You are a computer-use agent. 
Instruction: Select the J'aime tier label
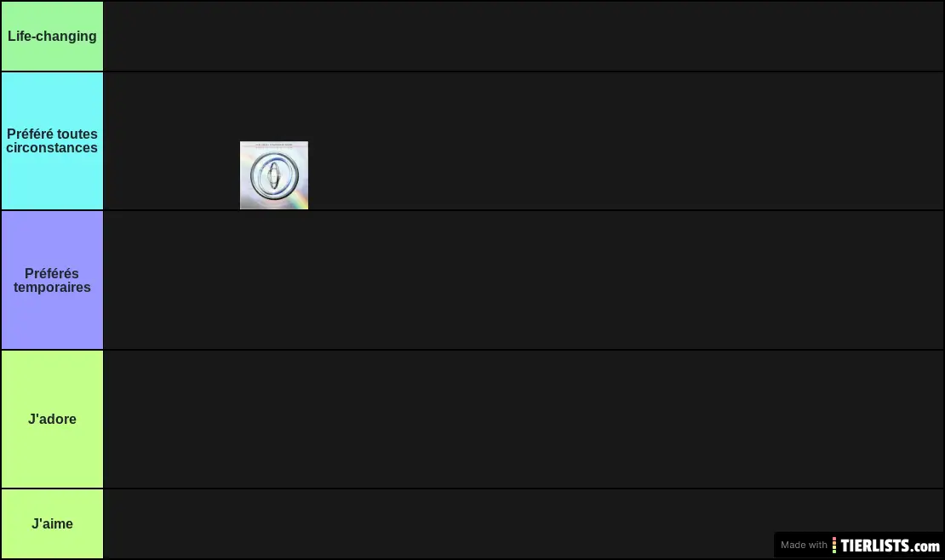tap(52, 524)
